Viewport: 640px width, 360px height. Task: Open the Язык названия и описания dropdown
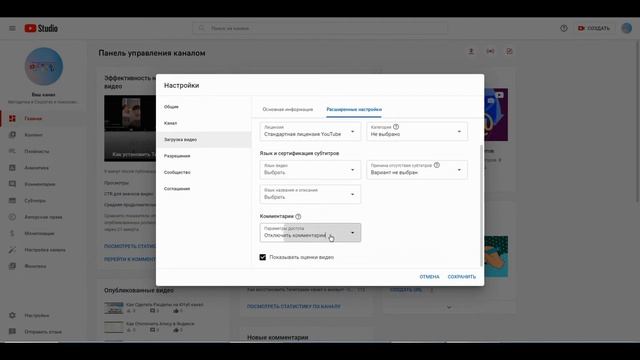pos(310,194)
